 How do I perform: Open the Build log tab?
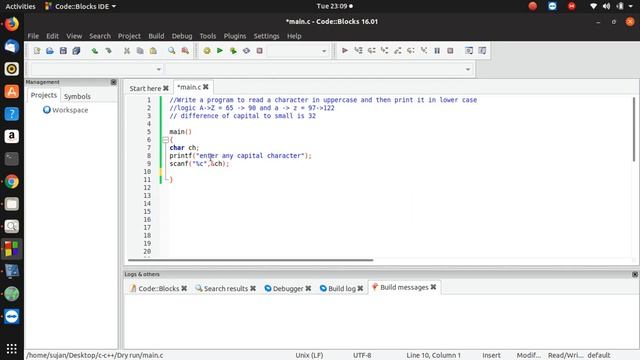341,288
